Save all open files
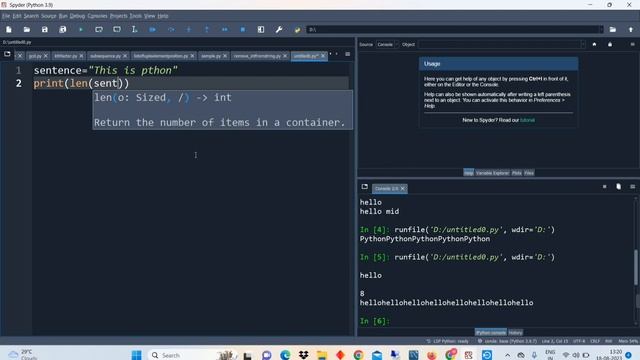640x360 pixels. click(x=62, y=29)
